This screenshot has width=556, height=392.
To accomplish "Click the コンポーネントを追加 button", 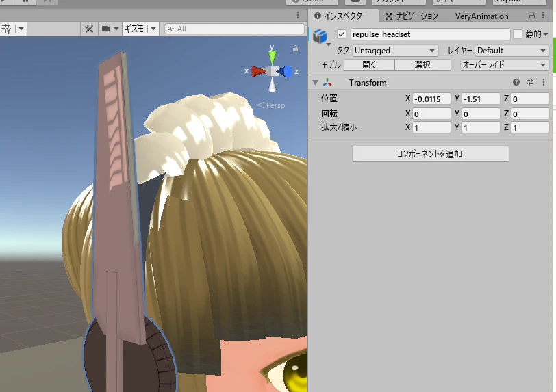I will coord(431,154).
